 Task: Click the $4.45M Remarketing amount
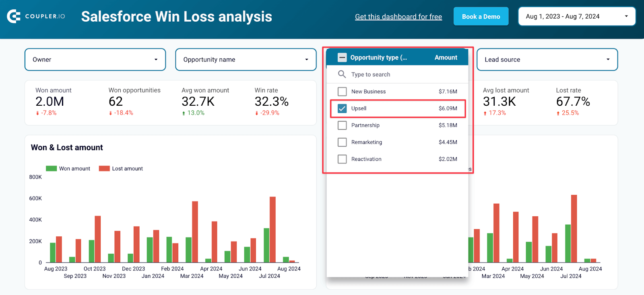[448, 142]
